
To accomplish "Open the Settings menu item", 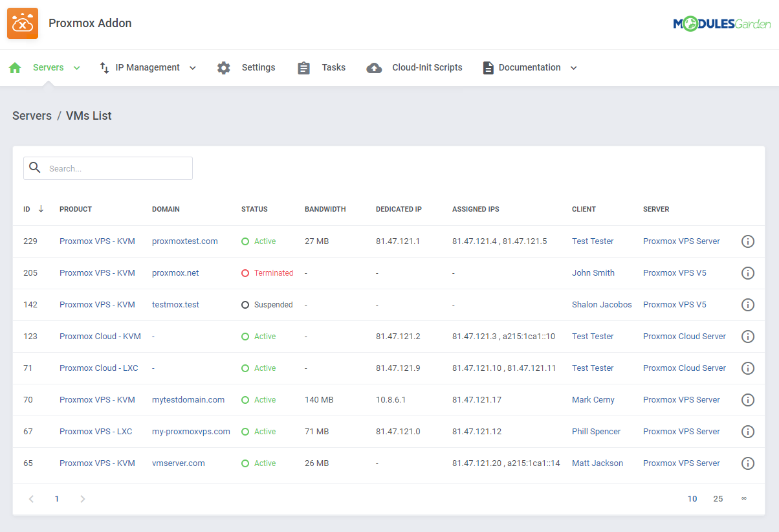I will tap(258, 67).
